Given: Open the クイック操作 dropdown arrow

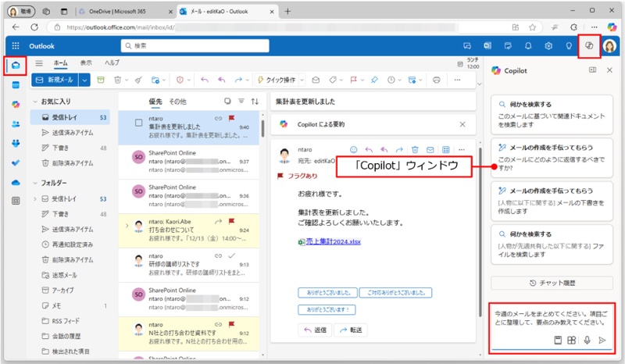Looking at the screenshot, I should pos(302,80).
